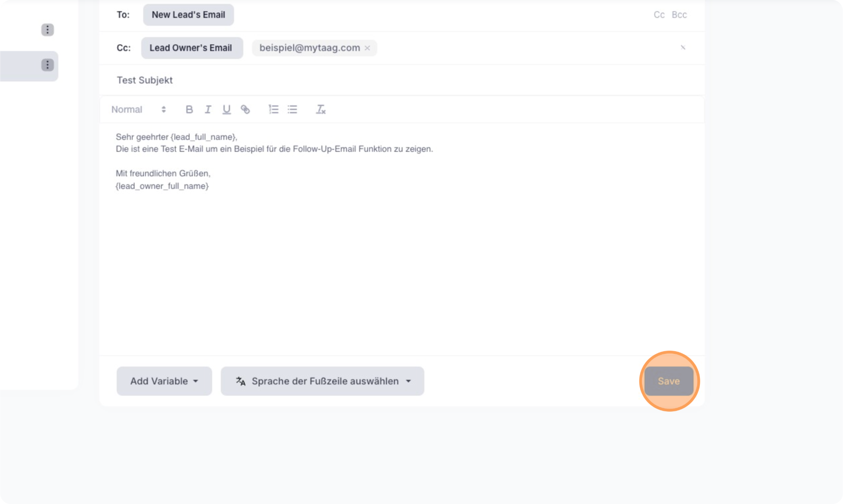Remove the Cc row with the X at the right
Image resolution: width=843 pixels, height=504 pixels.
tap(683, 48)
